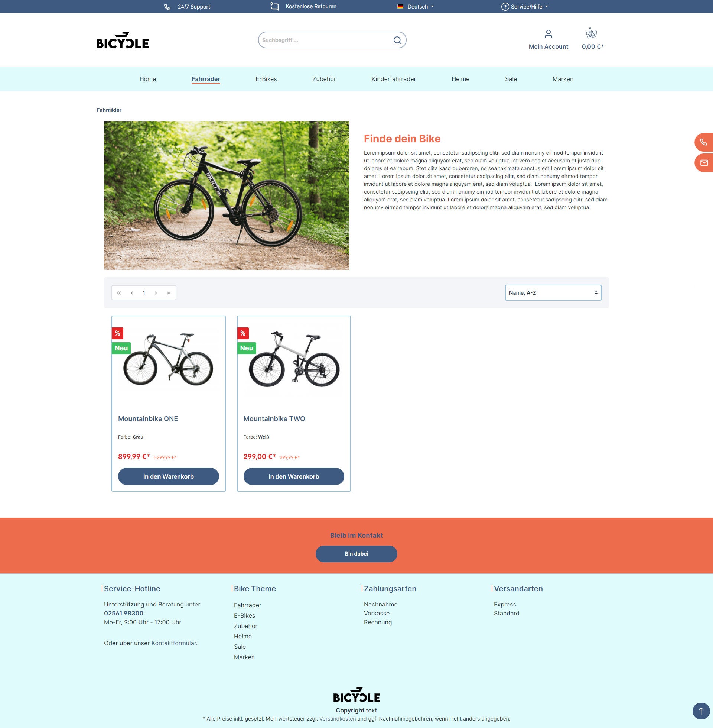The width and height of the screenshot is (713, 728).
Task: Select the E-Bikes navigation tab
Action: pyautogui.click(x=266, y=79)
